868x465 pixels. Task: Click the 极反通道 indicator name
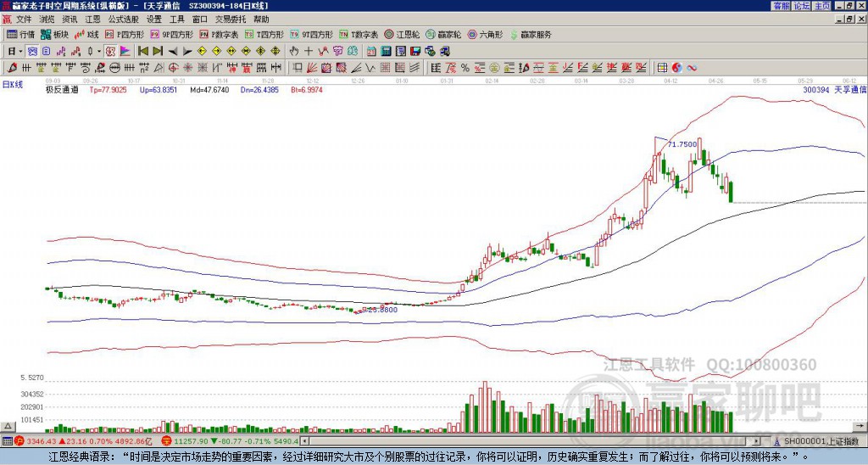tap(62, 89)
